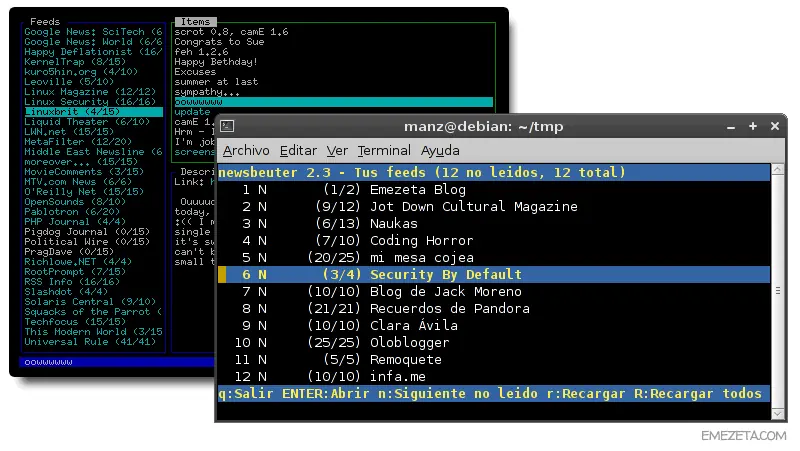This screenshot has width=800, height=451.
Task: Select Slashdot feed in Feeds list
Action: [66, 292]
